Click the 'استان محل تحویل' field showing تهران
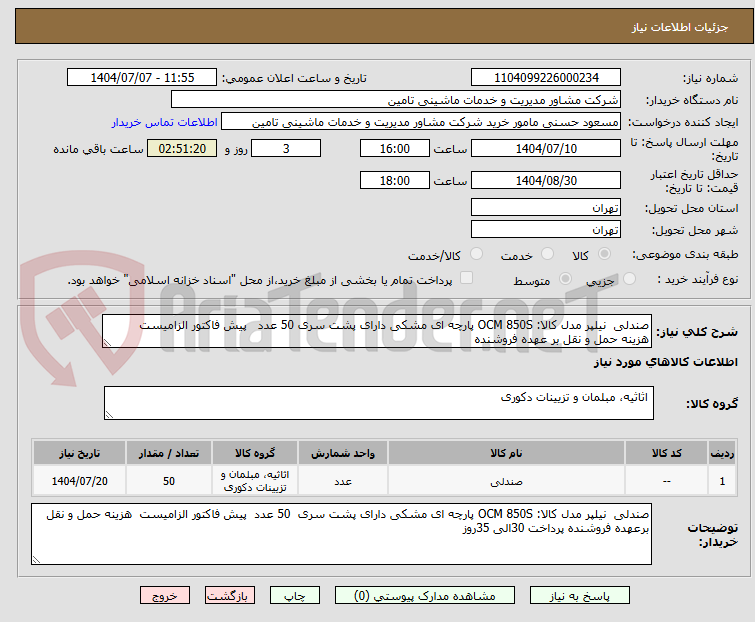755x622 pixels. [x=545, y=208]
